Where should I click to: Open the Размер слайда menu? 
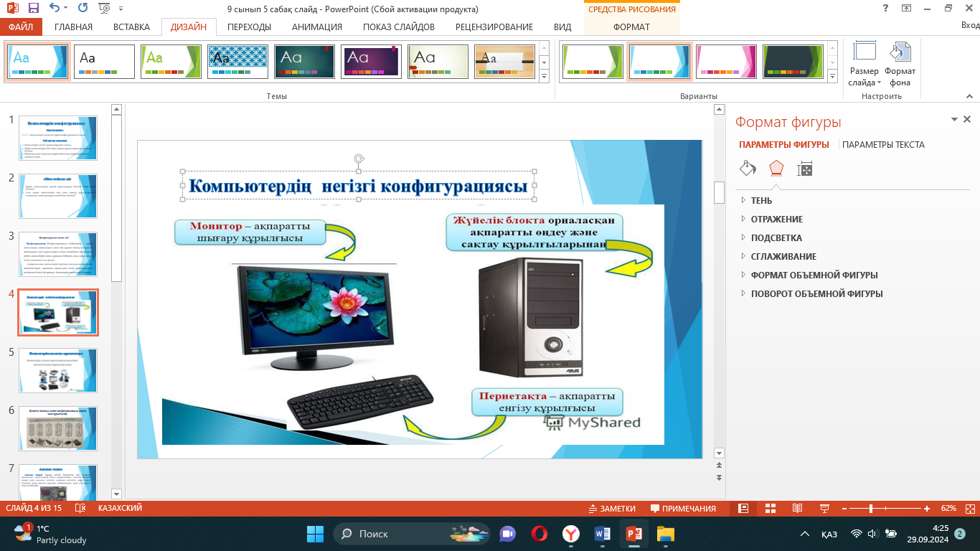tap(864, 65)
